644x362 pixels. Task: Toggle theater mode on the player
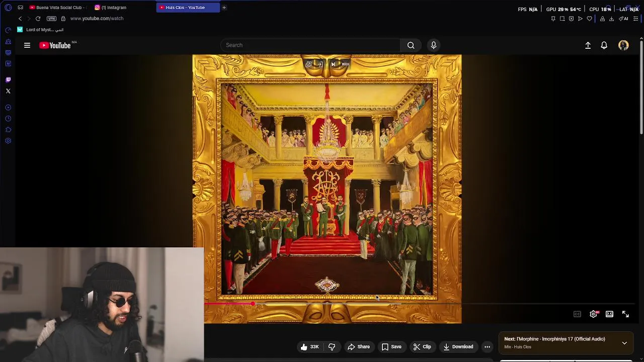point(609,314)
